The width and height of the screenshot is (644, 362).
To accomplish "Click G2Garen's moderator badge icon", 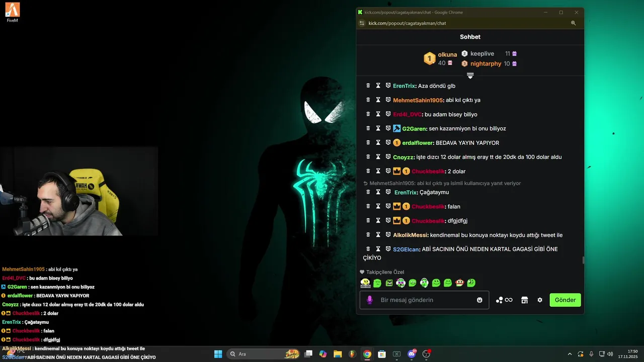I will tap(396, 129).
